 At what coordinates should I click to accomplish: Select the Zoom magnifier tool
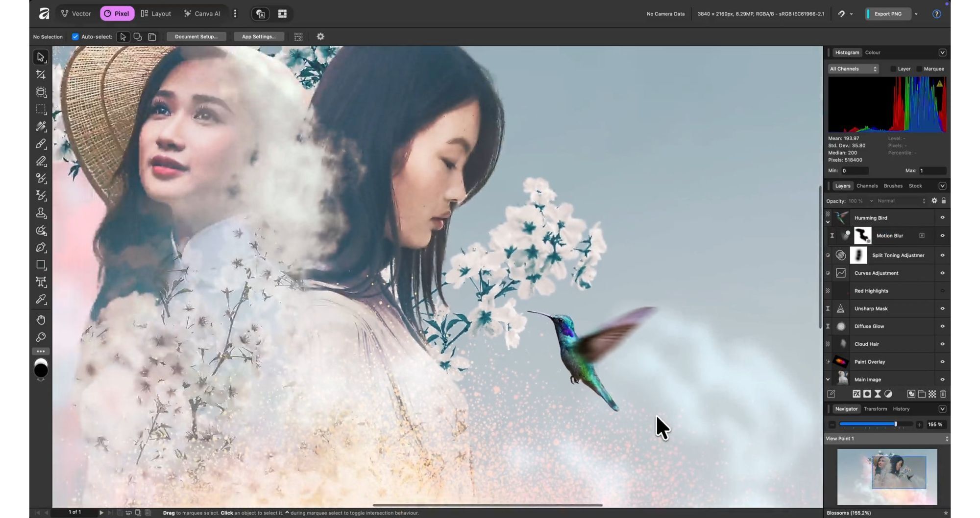point(41,337)
